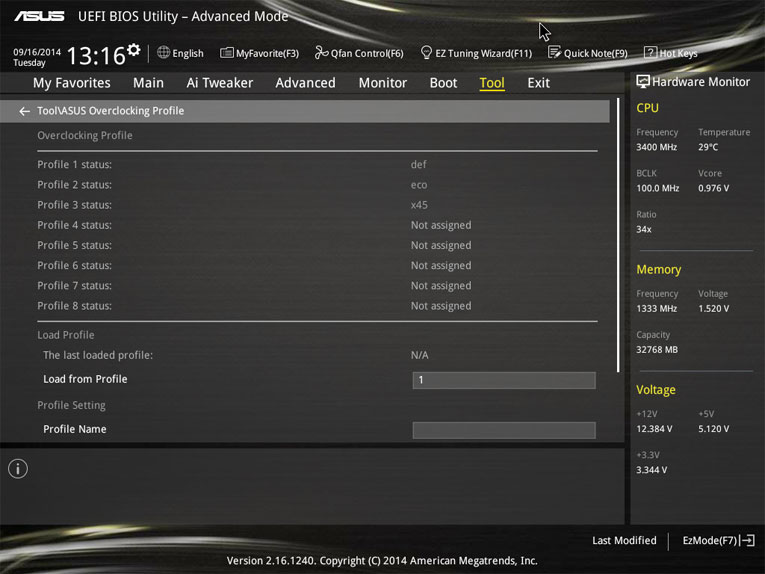Click the 'eco' profile status value
This screenshot has width=765, height=574.
click(x=419, y=185)
